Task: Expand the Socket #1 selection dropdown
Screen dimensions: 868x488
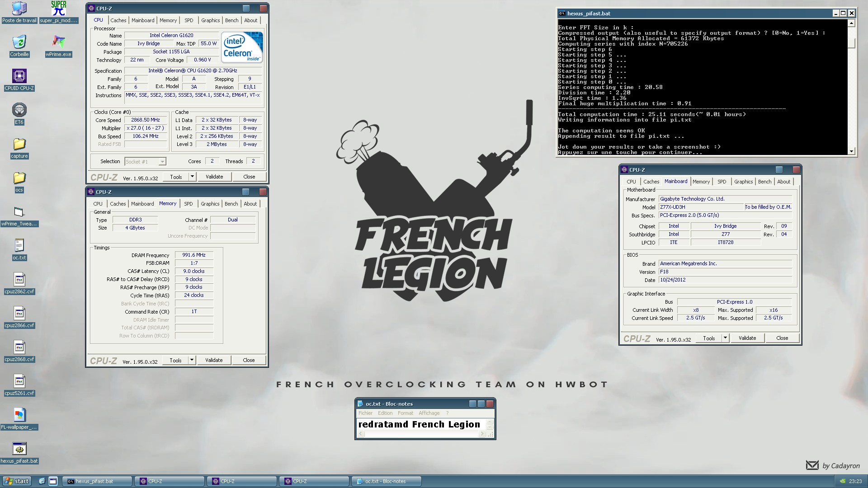Action: tap(162, 162)
